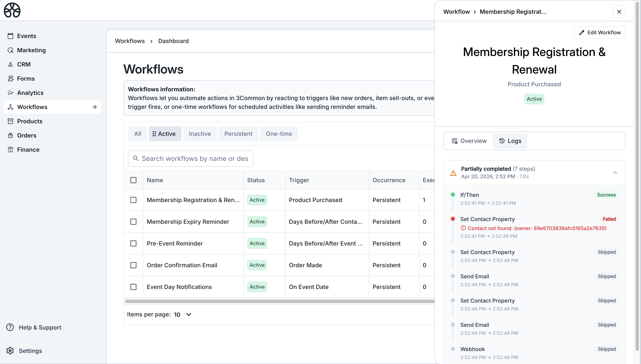Click the Analytics chart icon
Image resolution: width=641 pixels, height=364 pixels.
pyautogui.click(x=10, y=93)
